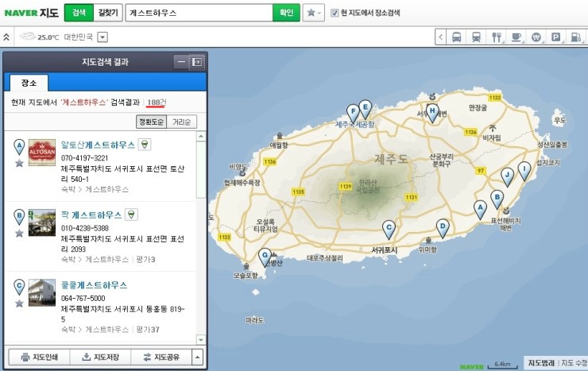Screen dimensions: 588x371
Task: Toggle 현 지도에서 장소검색 checkbox
Action: [335, 13]
